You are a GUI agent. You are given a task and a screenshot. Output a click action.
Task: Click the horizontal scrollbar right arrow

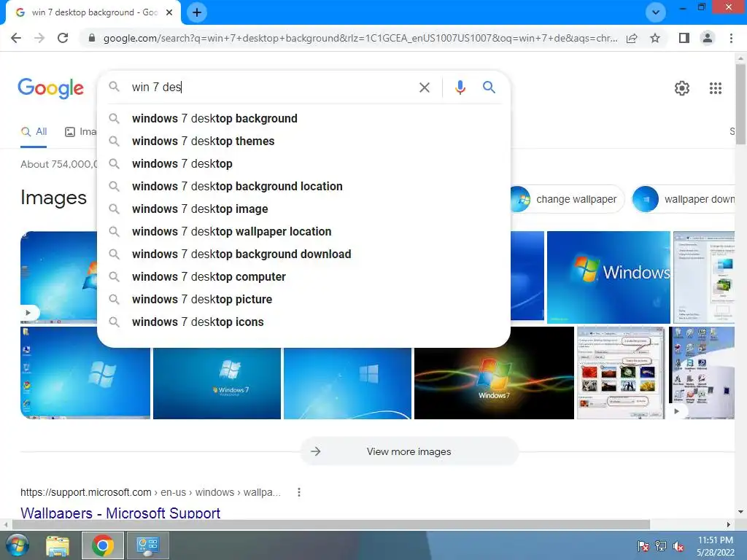pyautogui.click(x=729, y=525)
